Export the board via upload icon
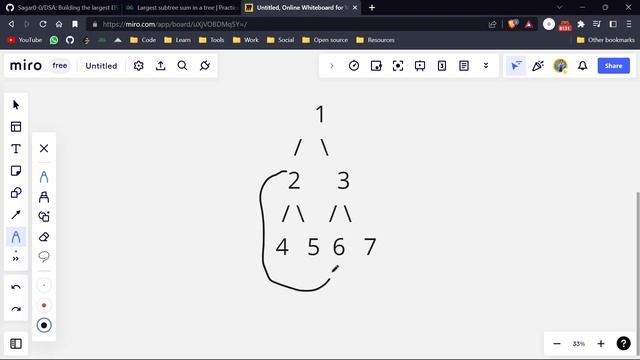This screenshot has height=360, width=640. (x=161, y=66)
